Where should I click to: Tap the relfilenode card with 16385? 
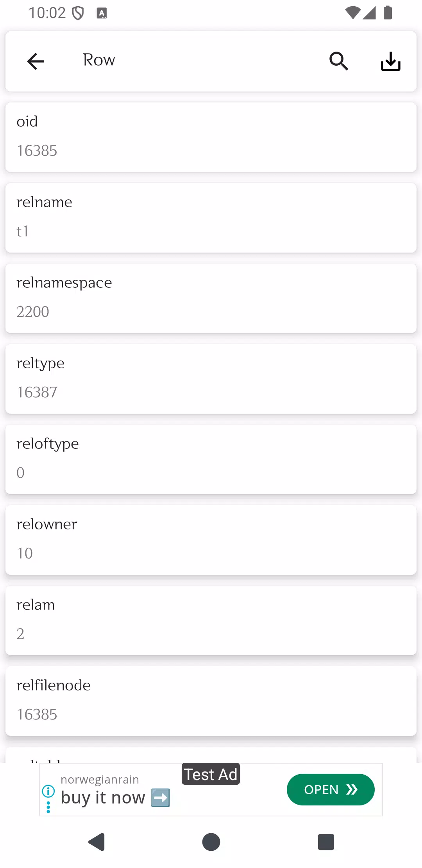click(x=211, y=701)
